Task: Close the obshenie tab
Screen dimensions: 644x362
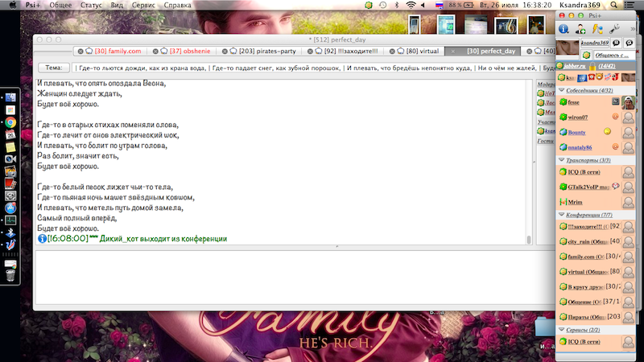Action: (155, 51)
